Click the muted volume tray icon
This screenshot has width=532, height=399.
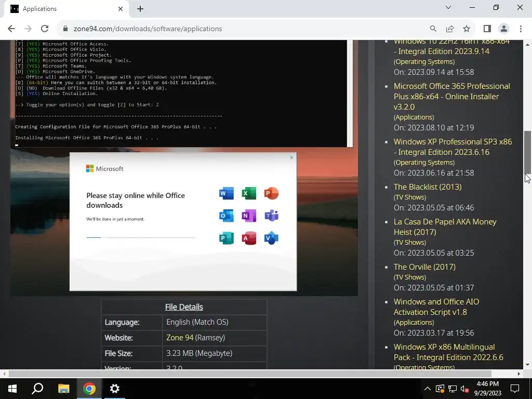[465, 389]
